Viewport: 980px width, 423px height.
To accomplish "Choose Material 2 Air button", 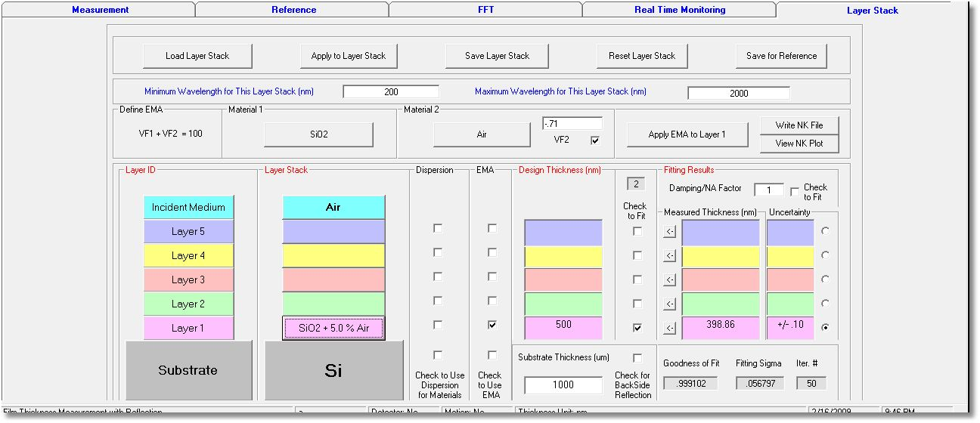I will coord(482,134).
